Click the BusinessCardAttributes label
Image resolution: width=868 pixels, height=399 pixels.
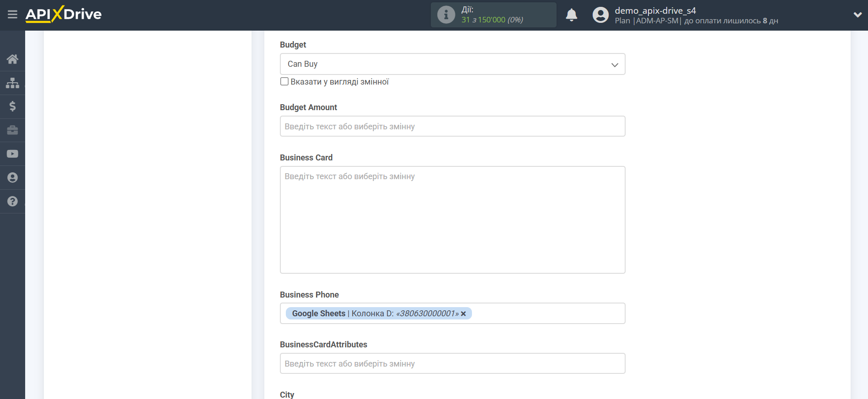click(x=323, y=345)
